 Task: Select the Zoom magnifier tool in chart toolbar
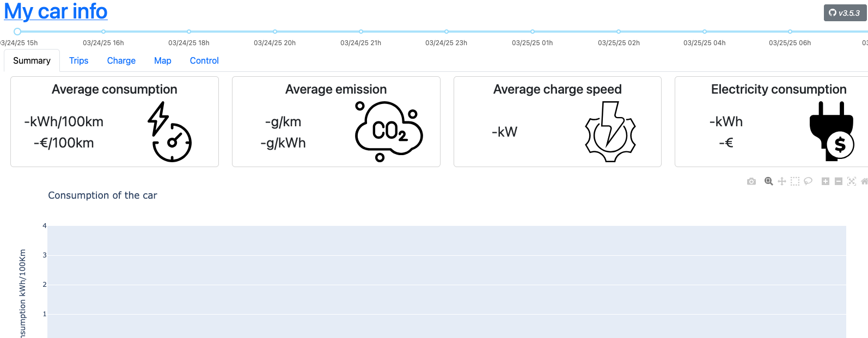pos(769,181)
